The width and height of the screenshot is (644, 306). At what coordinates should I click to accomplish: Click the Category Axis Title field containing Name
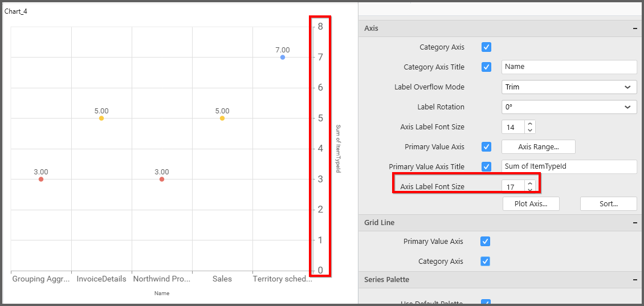(568, 67)
